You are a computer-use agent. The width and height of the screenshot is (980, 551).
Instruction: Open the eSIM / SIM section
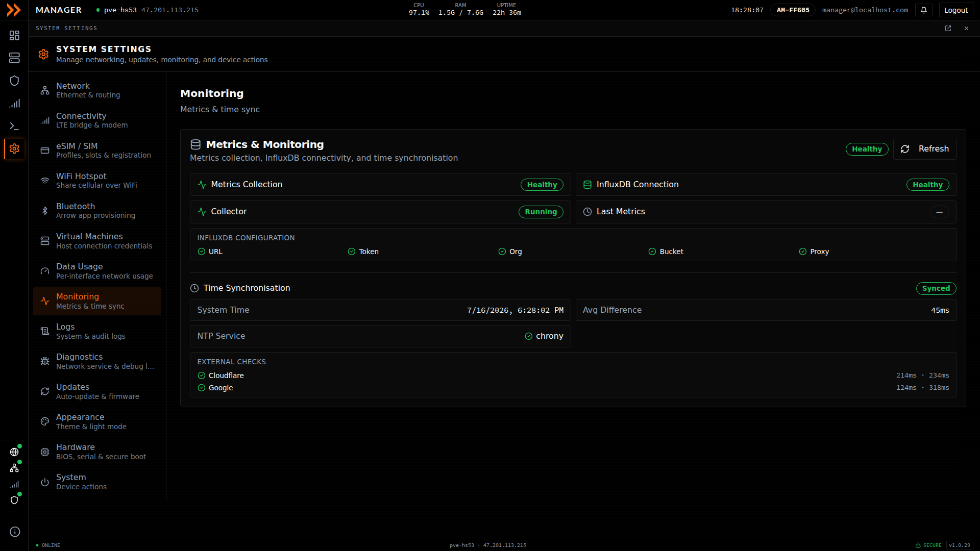point(97,151)
